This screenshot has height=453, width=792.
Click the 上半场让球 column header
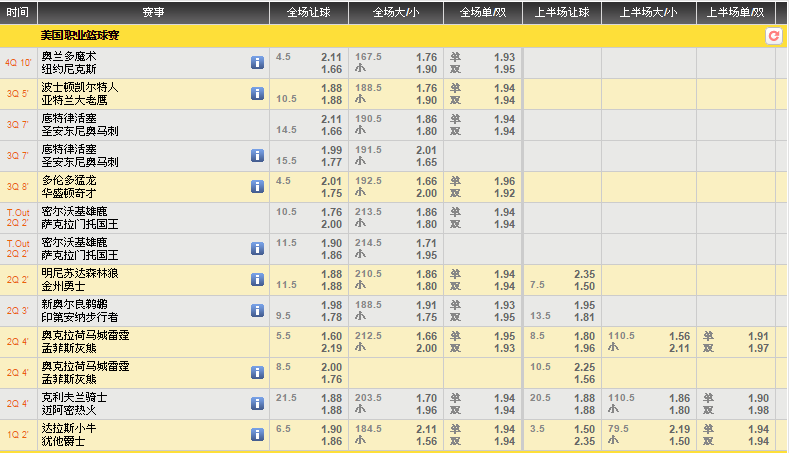click(x=562, y=12)
